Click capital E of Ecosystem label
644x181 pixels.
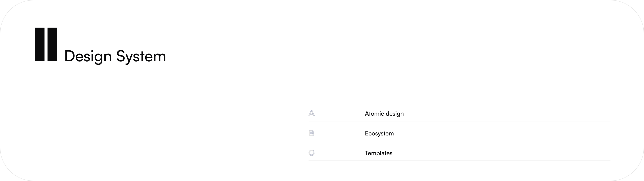pos(367,133)
